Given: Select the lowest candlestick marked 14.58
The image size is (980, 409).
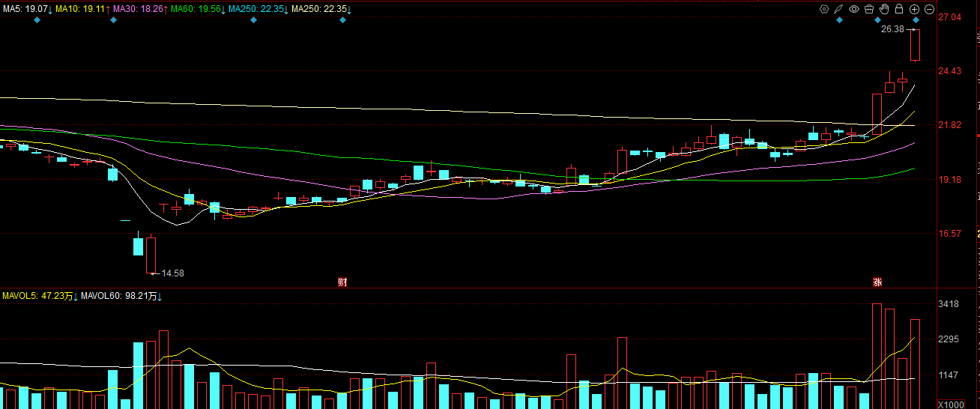Looking at the screenshot, I should coord(151,255).
